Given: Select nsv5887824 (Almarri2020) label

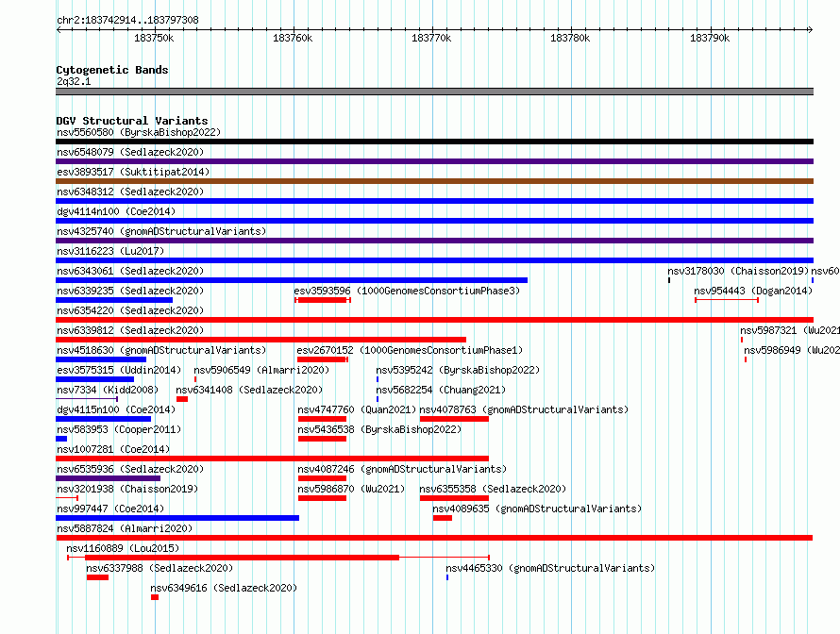Looking at the screenshot, I should 125,528.
